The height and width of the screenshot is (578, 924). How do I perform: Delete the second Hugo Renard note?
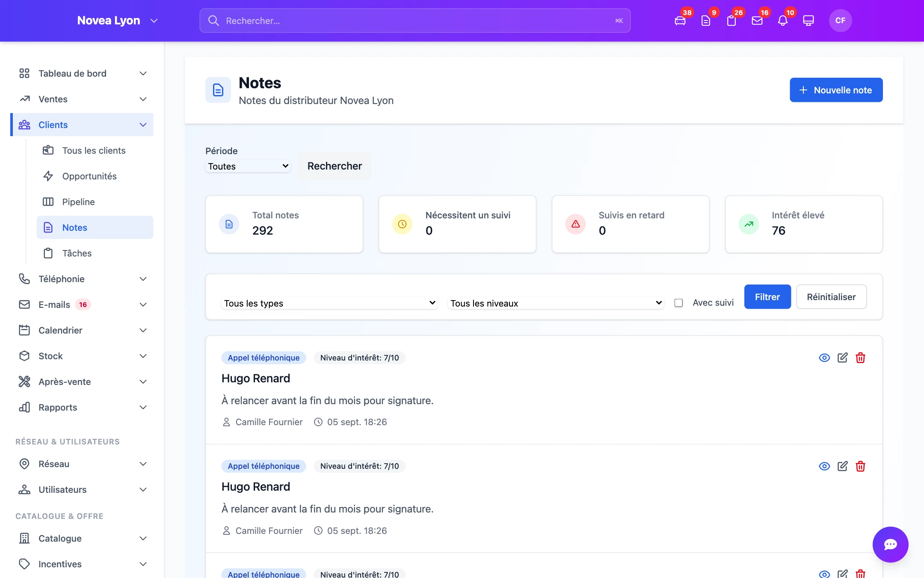tap(860, 466)
